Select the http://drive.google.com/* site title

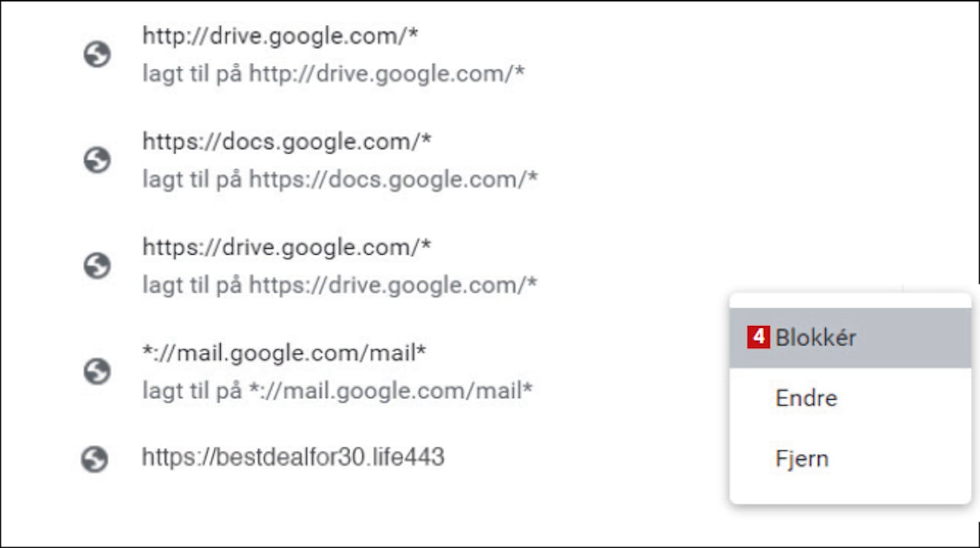coord(280,36)
